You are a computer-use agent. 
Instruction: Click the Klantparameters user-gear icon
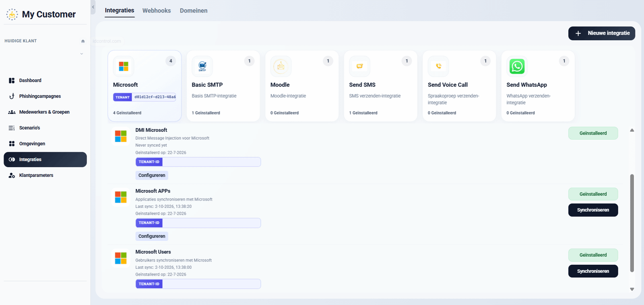point(12,175)
